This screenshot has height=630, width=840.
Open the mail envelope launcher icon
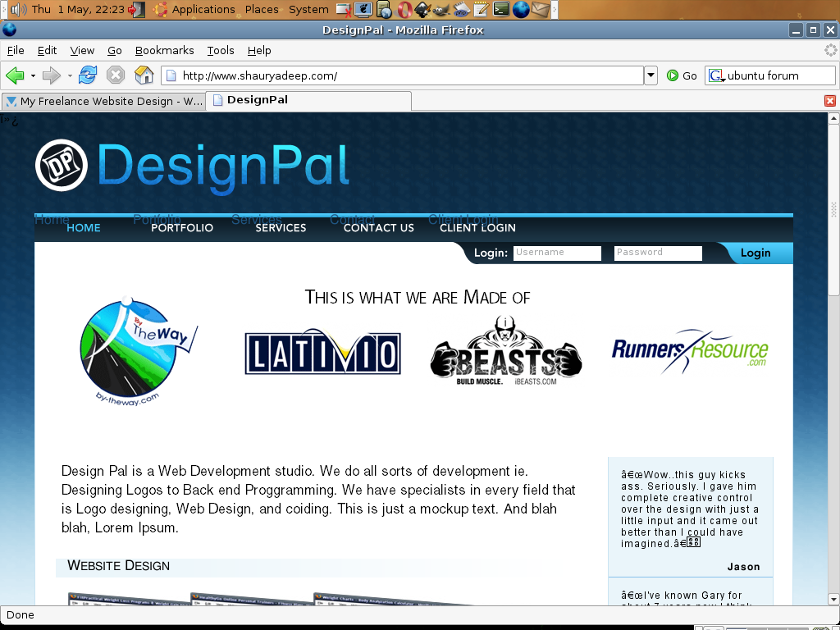[x=541, y=10]
